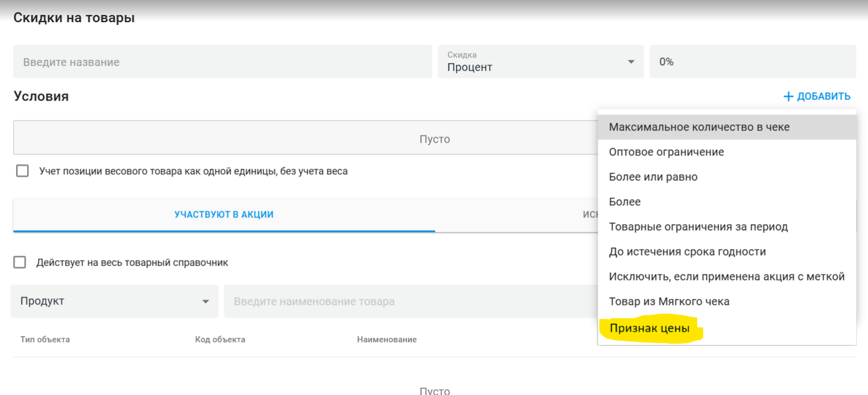Click the Скидка dropdown arrow
Viewport: 868px width, 395px height.
631,62
